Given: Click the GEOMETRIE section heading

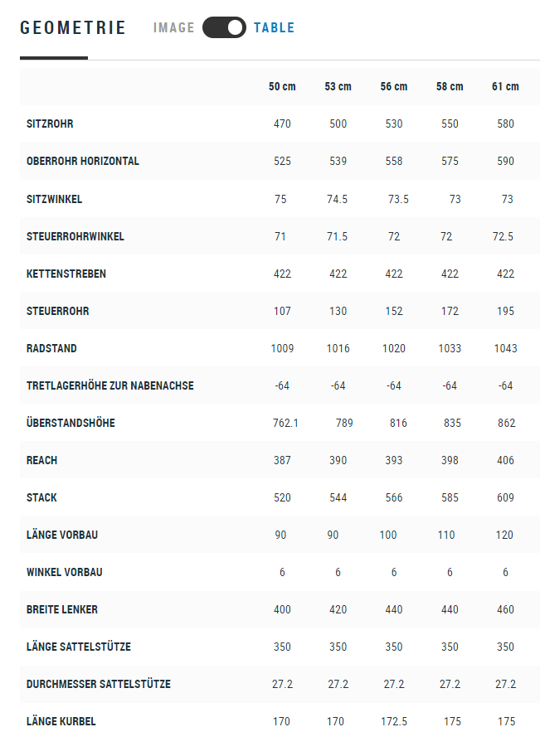Looking at the screenshot, I should pos(73,27).
